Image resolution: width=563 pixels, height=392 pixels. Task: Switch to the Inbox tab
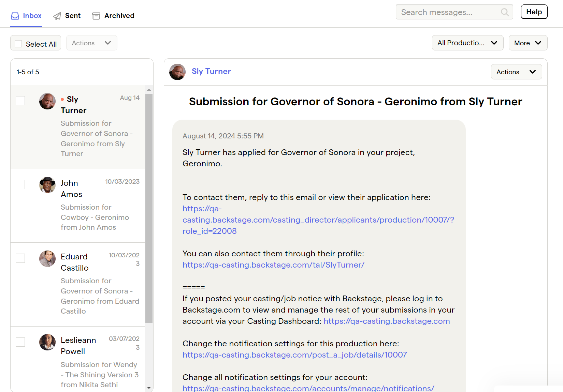[26, 16]
